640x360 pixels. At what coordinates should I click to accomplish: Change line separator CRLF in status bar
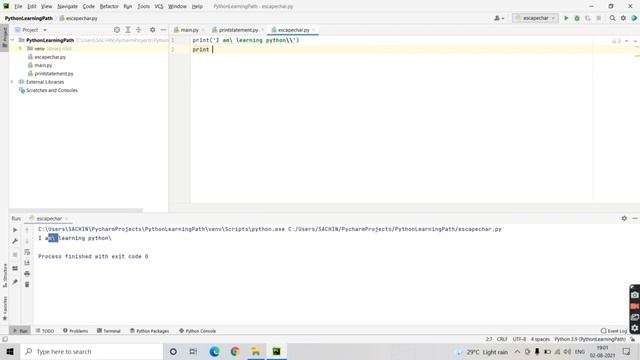point(502,339)
